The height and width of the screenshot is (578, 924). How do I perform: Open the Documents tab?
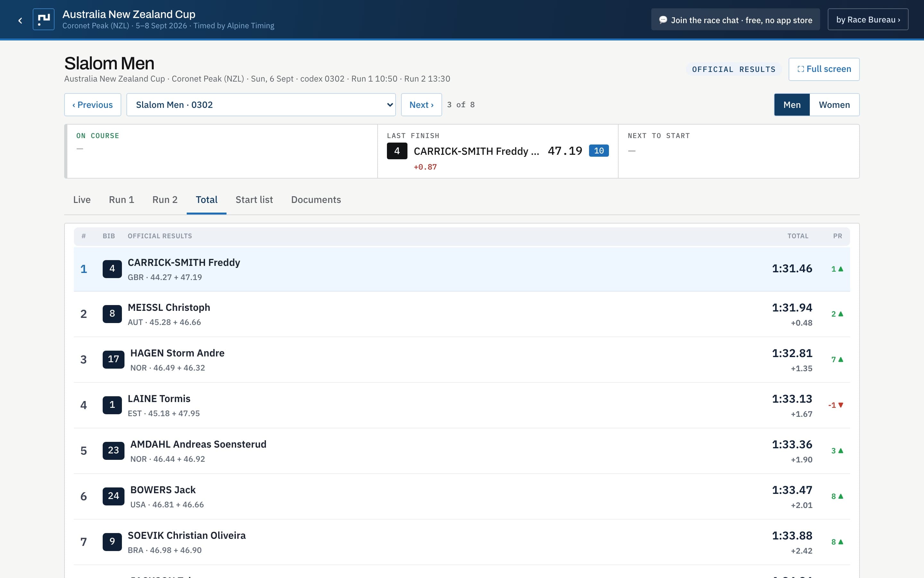point(316,200)
